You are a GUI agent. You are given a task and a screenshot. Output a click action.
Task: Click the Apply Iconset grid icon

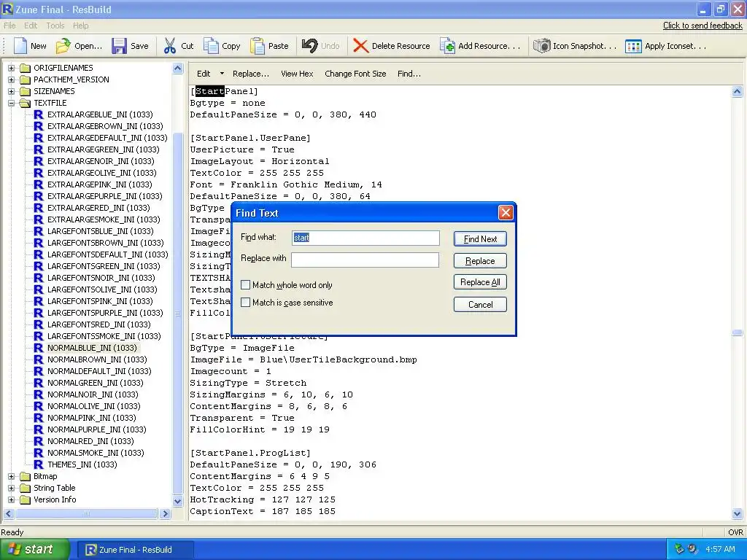point(633,46)
